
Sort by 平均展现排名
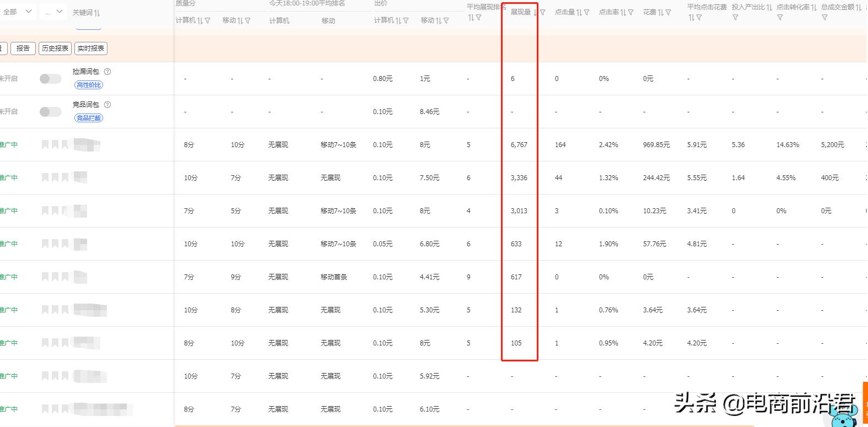471,18
